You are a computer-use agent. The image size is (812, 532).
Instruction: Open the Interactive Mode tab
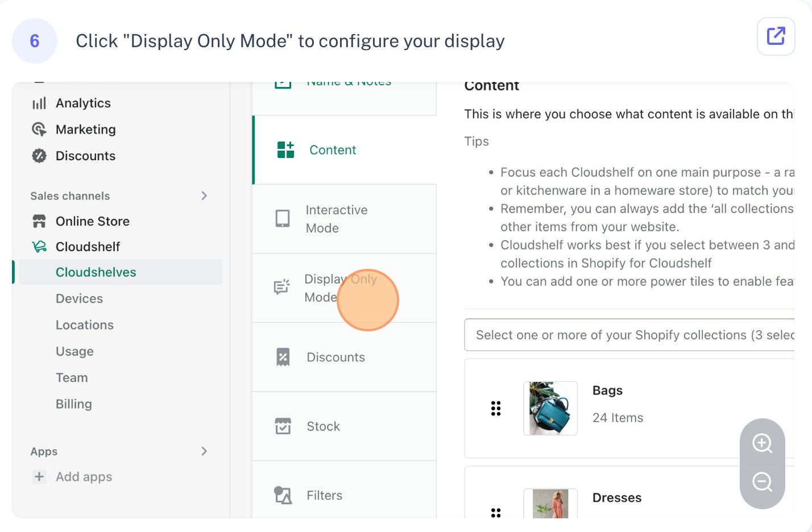[345, 219]
